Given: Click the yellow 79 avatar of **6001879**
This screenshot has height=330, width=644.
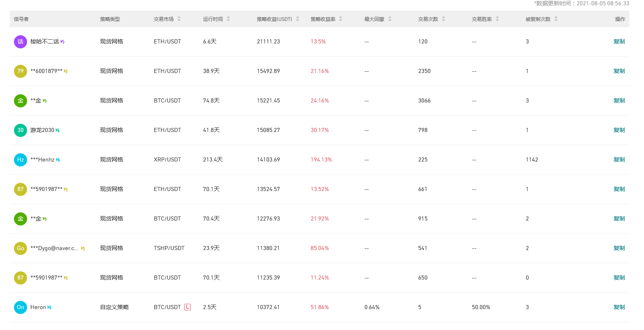Looking at the screenshot, I should pyautogui.click(x=21, y=71).
